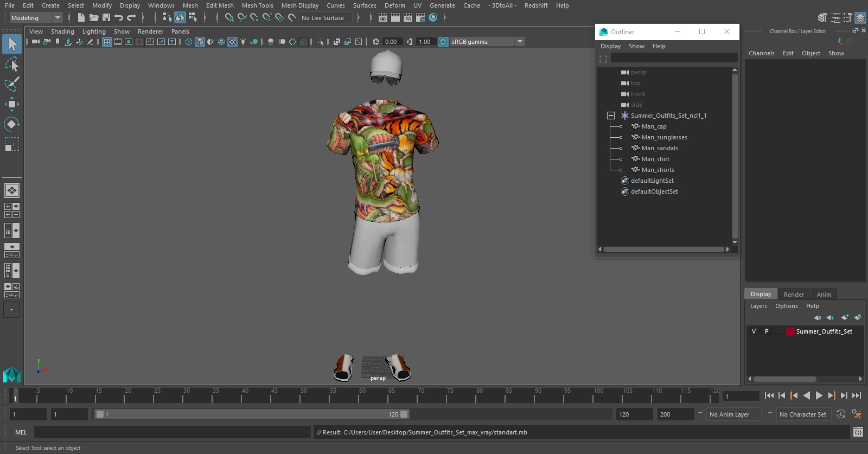
Task: Redo the last action
Action: [x=131, y=18]
